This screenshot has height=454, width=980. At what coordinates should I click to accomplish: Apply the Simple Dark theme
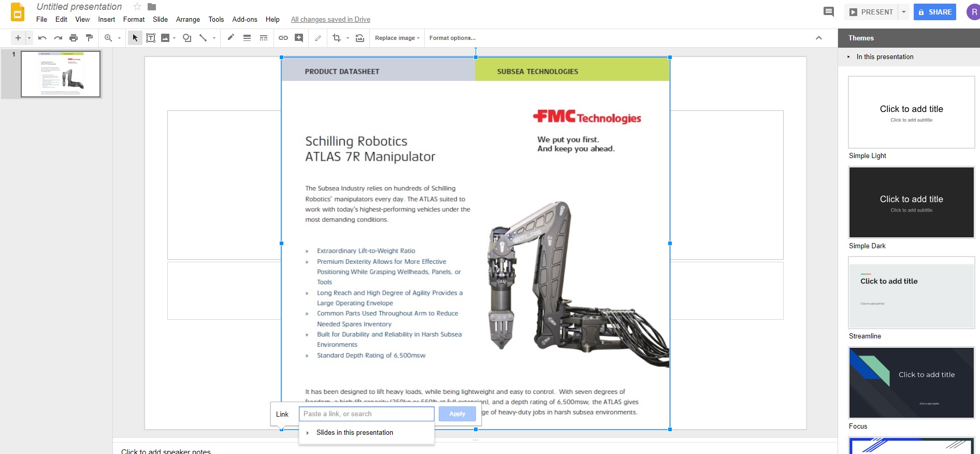click(912, 203)
